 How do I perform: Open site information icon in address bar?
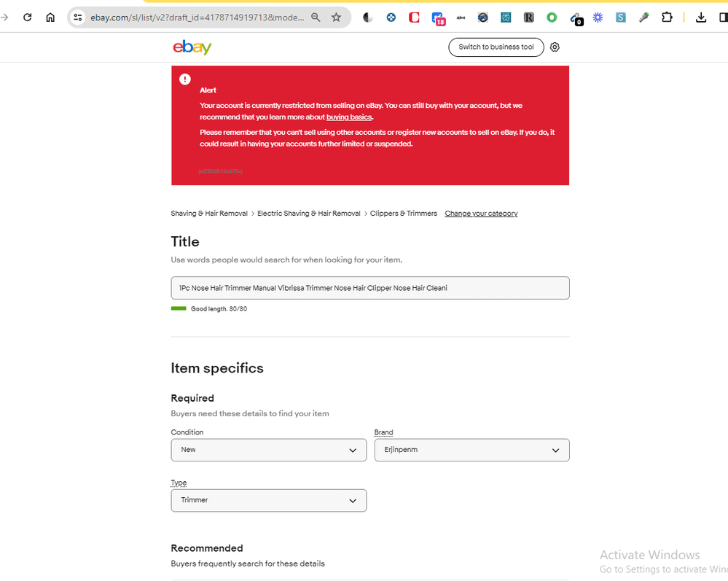click(x=77, y=17)
